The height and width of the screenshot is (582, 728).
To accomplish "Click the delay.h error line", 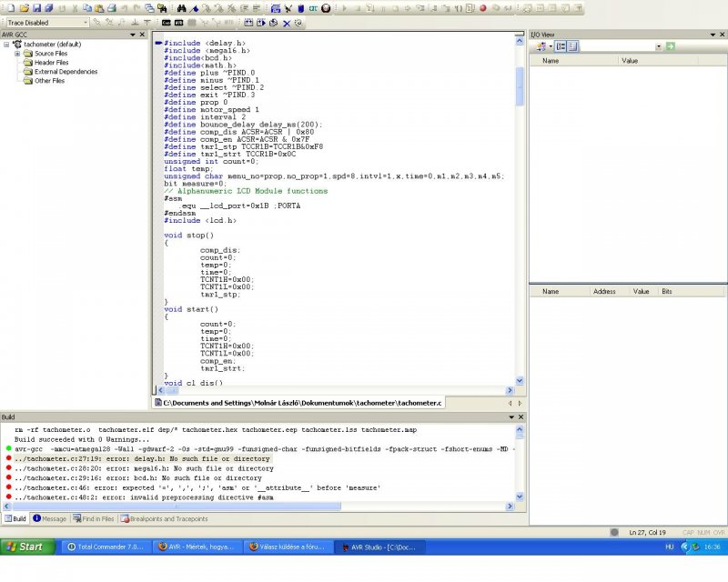I will pyautogui.click(x=142, y=458).
